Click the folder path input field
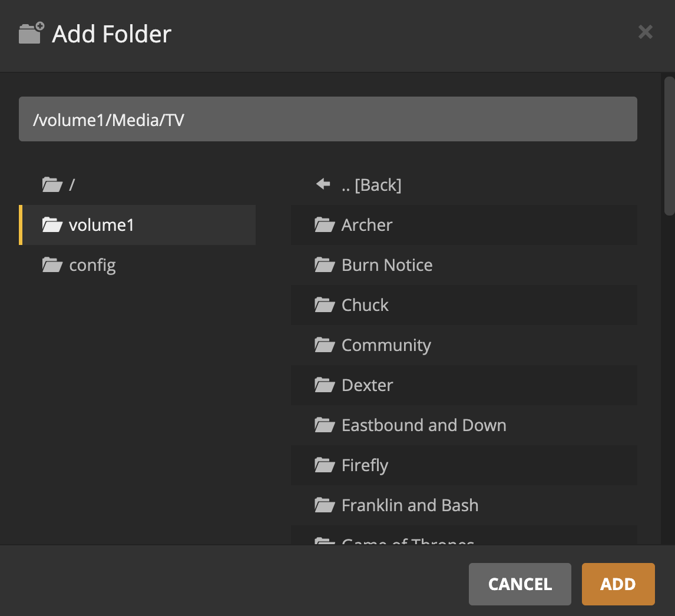The image size is (675, 616). (x=327, y=119)
